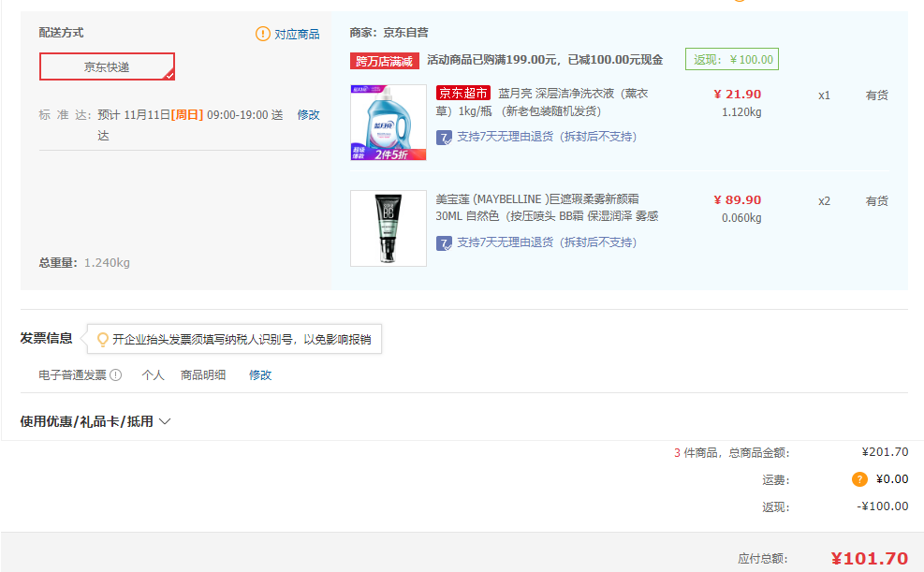Click the 商品明细 invoice content text
This screenshot has width=924, height=572.
(203, 375)
